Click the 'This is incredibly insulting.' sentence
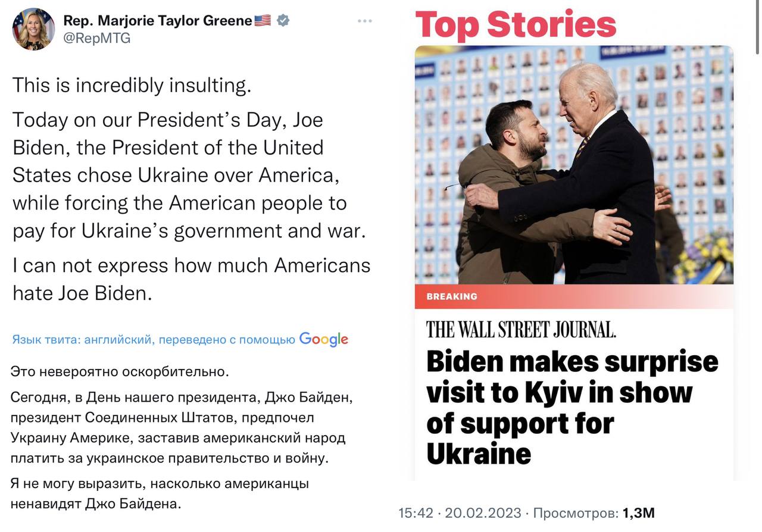The height and width of the screenshot is (532, 762). point(132,85)
